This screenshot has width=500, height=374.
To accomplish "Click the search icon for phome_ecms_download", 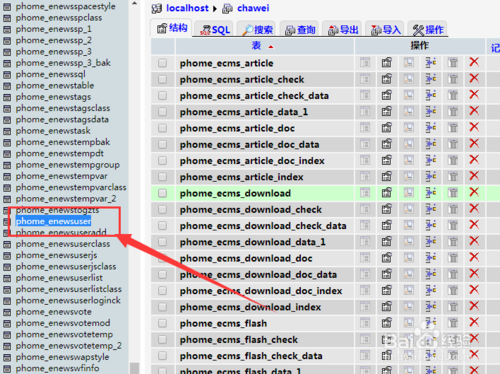I will point(409,193).
